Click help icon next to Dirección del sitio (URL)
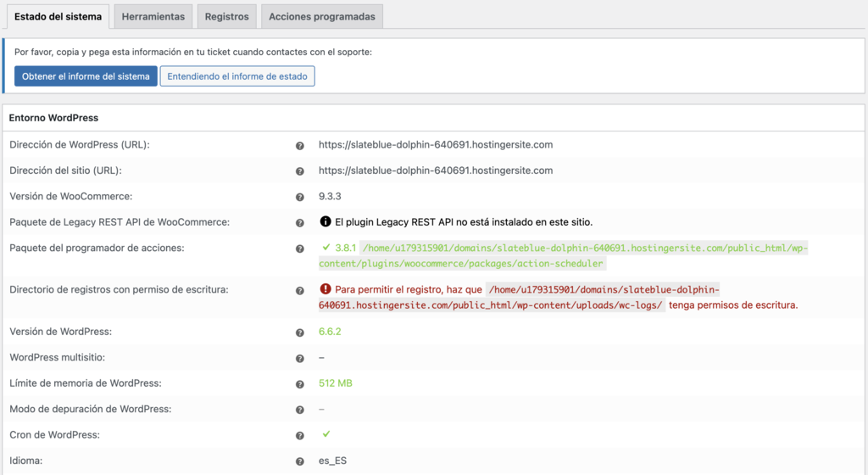 [299, 171]
